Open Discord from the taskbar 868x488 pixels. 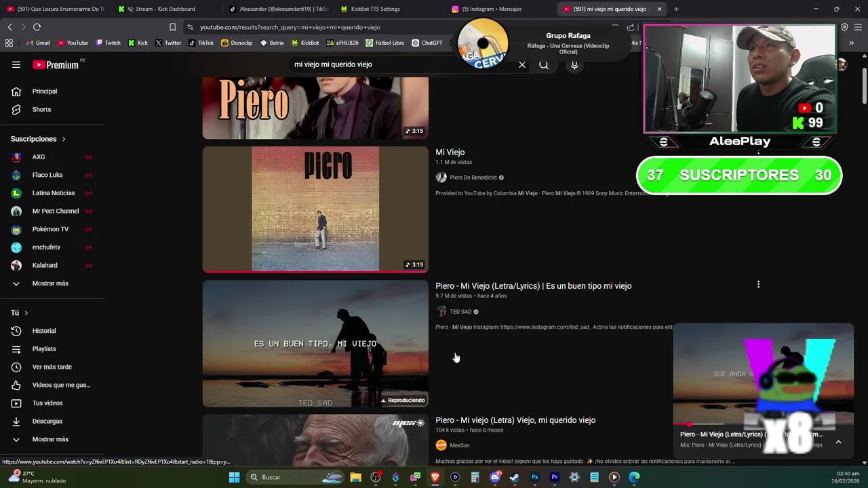pyautogui.click(x=495, y=477)
